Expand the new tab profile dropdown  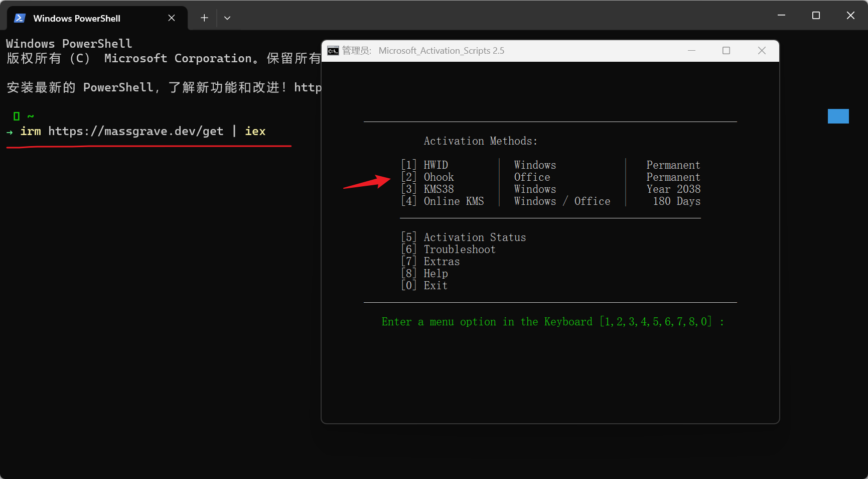227,18
